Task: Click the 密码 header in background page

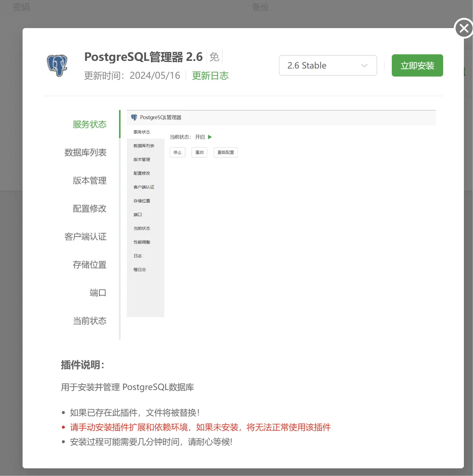Action: pyautogui.click(x=21, y=7)
